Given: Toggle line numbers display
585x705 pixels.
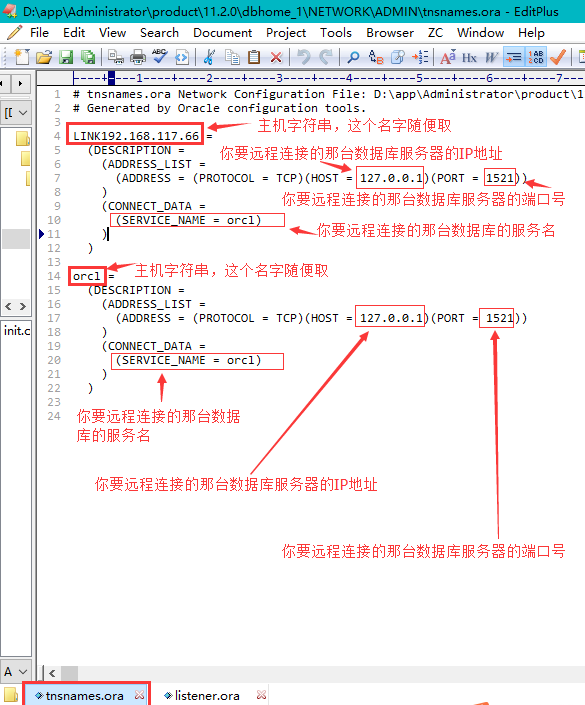Looking at the screenshot, I should [536, 57].
